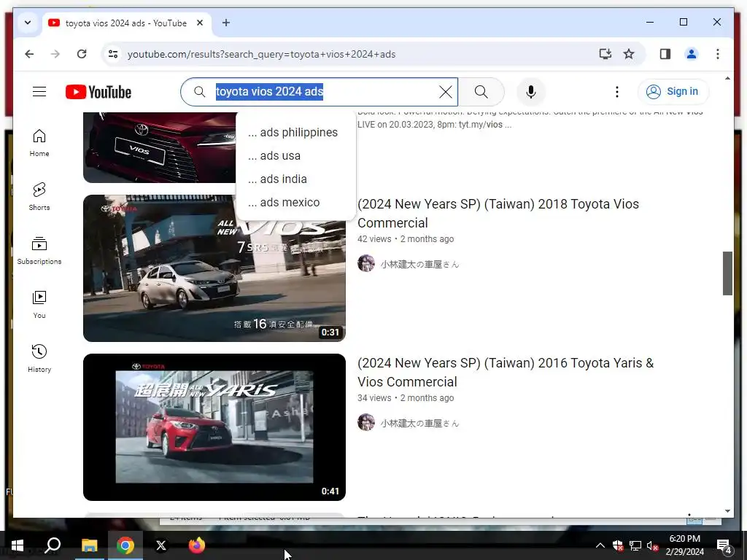Close the YouTube tab
Viewport: 747px width, 560px height.
(200, 23)
